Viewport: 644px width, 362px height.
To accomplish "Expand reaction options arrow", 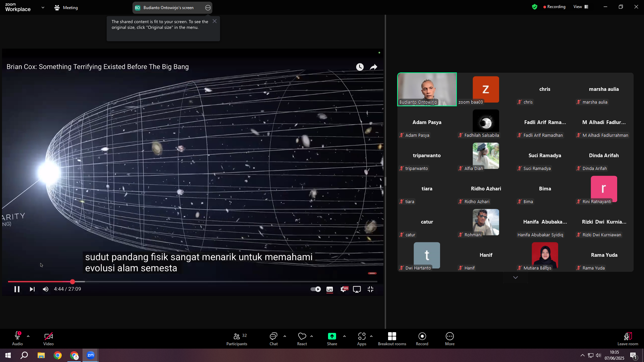I will tap(312, 336).
